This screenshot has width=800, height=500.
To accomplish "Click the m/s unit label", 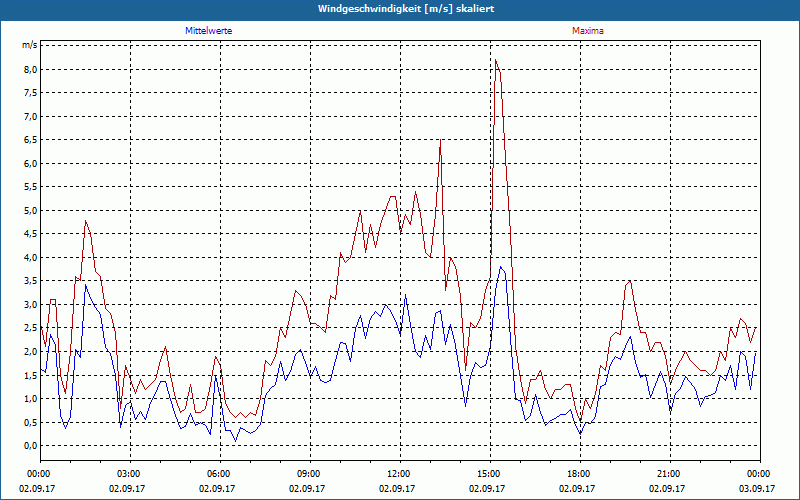I will [29, 45].
